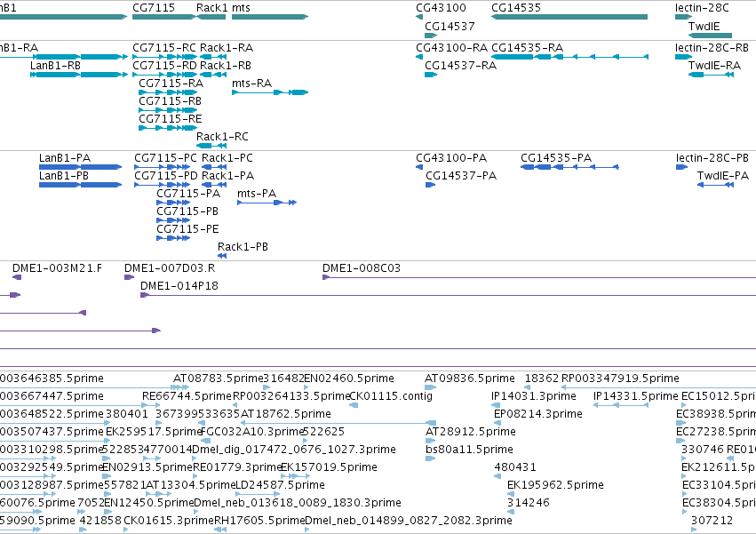The width and height of the screenshot is (756, 534).
Task: Click EST RP003347919.5prime
Action: 620,379
